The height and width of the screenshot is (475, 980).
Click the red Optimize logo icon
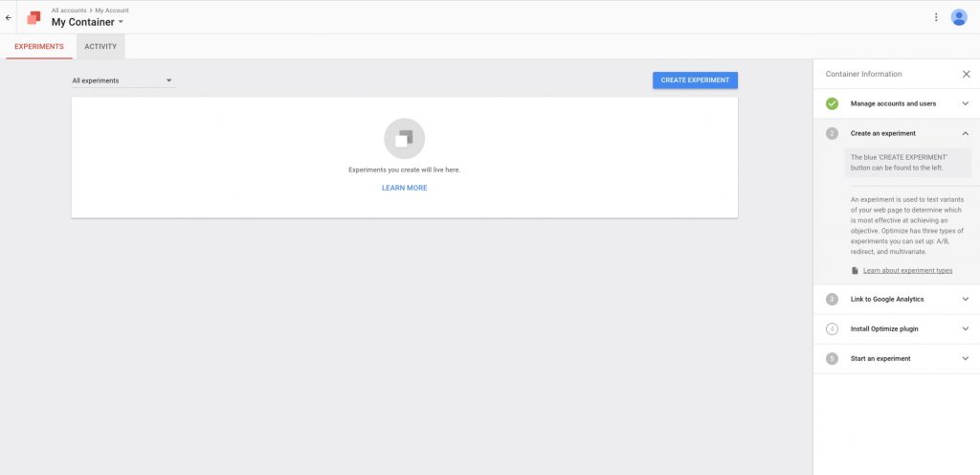click(x=33, y=17)
